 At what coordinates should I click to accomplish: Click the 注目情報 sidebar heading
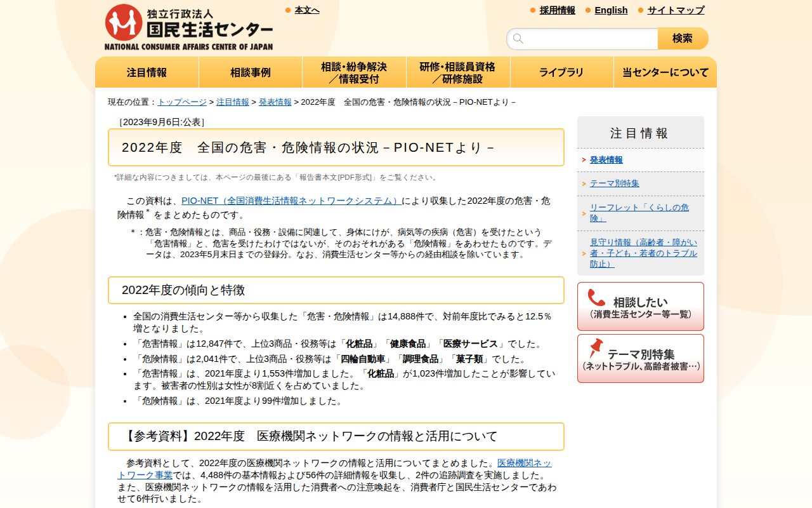[x=639, y=133]
